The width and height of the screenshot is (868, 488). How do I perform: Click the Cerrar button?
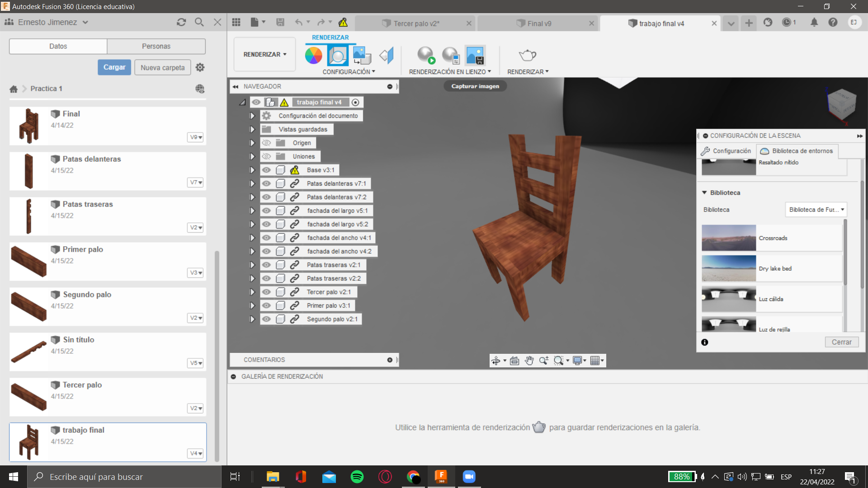(x=841, y=342)
